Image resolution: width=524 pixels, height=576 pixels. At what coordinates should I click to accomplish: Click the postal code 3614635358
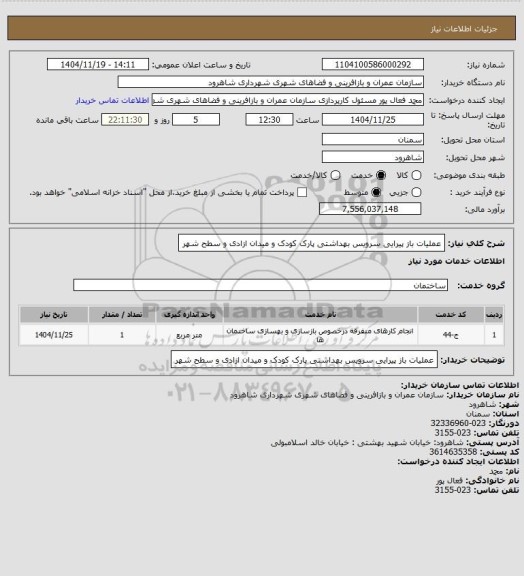pos(453,452)
